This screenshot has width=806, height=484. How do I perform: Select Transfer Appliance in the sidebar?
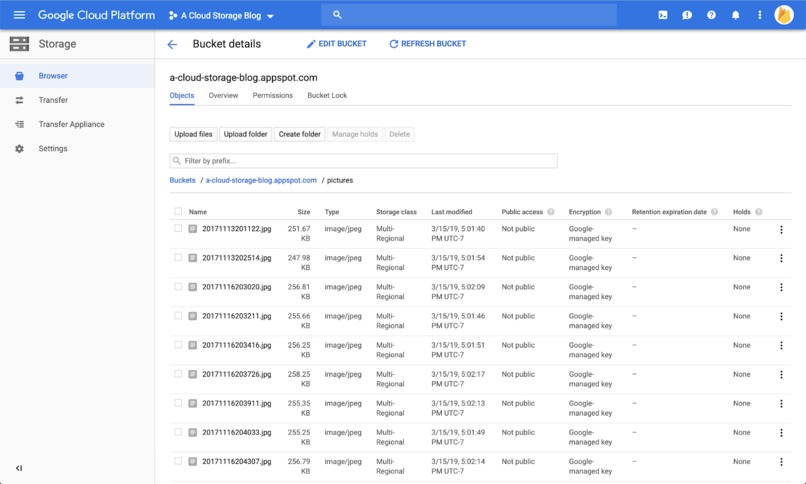pos(77,124)
